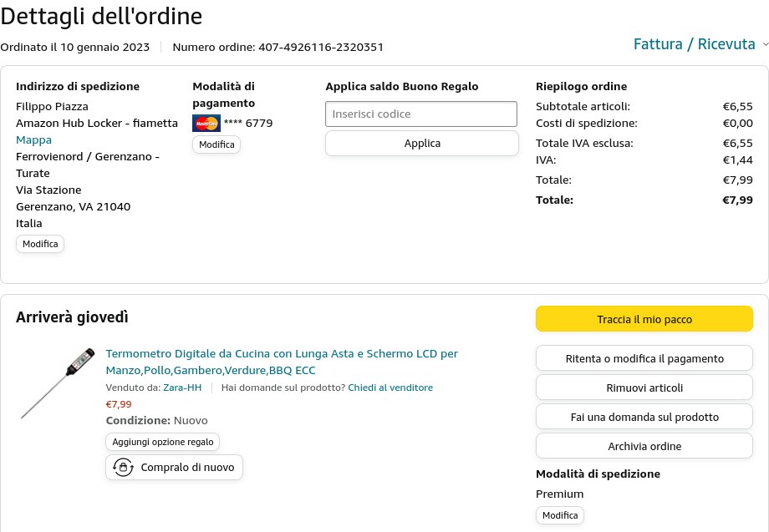The image size is (769, 532).
Task: Click the buy-again basket icon
Action: 123,468
